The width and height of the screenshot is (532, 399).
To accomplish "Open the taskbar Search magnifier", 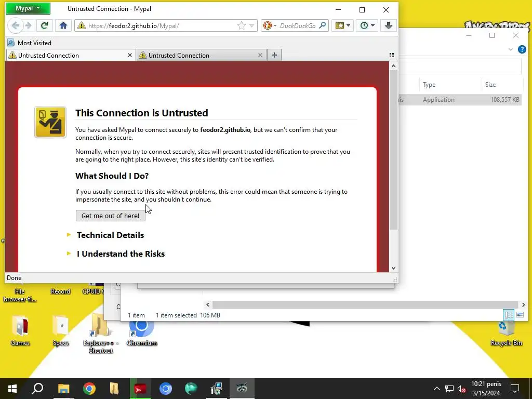I will (37, 389).
